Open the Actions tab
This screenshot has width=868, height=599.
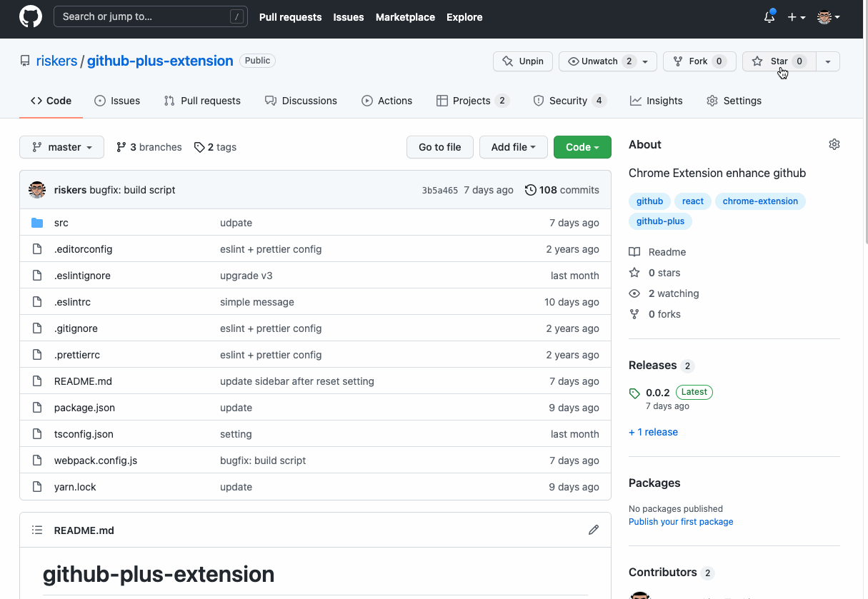tap(386, 101)
